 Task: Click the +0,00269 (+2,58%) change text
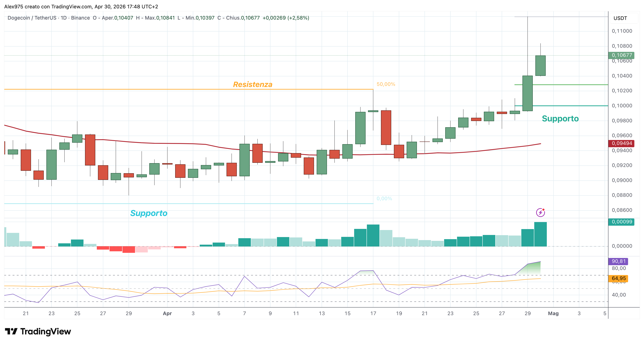tap(286, 18)
